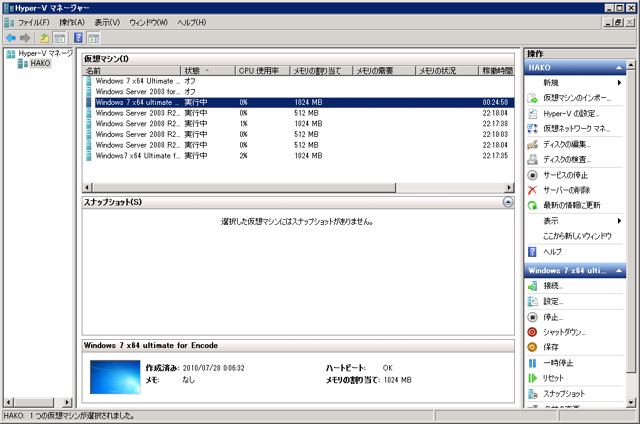Click the ディスクの編集 pencil icon
The height and width of the screenshot is (424, 640).
[532, 144]
